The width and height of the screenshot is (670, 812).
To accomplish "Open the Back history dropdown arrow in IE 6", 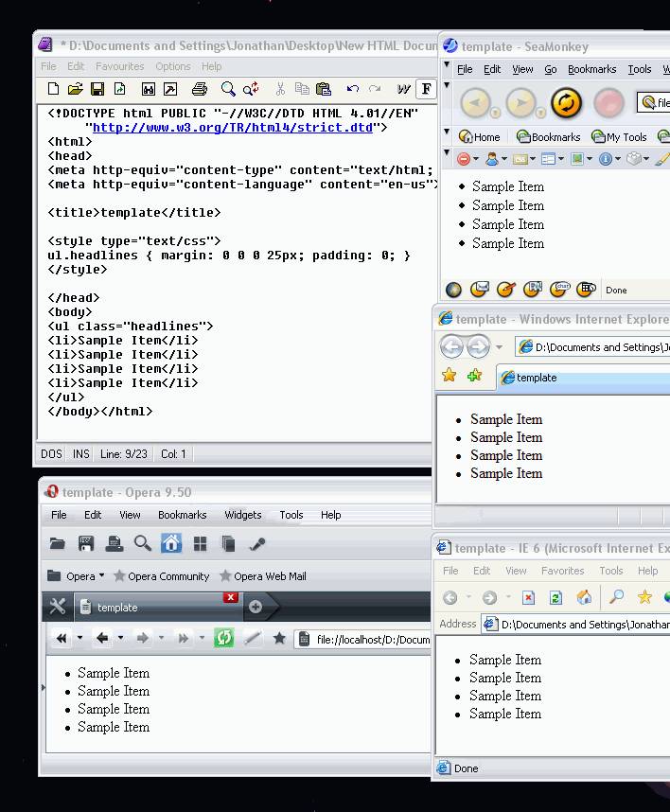I will 468,597.
